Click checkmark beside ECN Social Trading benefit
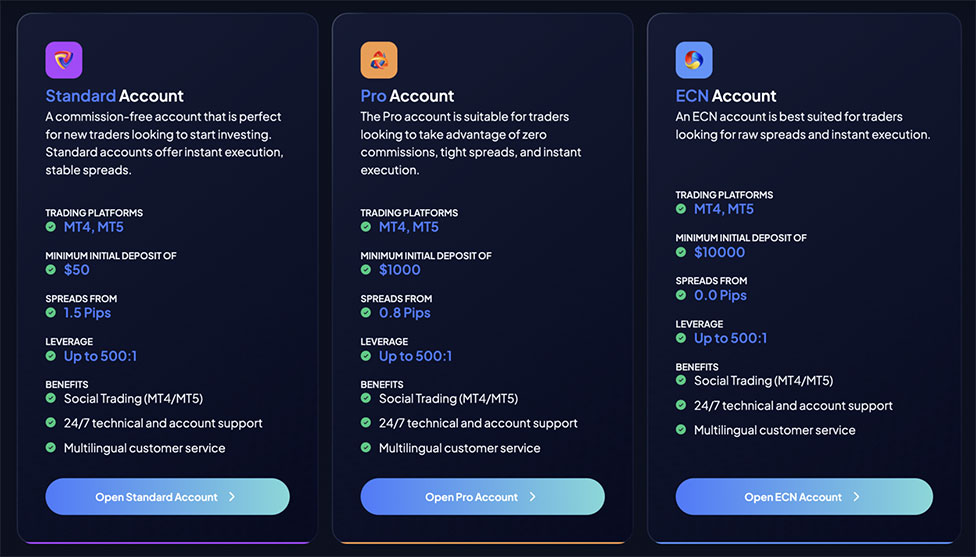Screen dimensions: 976x557 (x=681, y=380)
